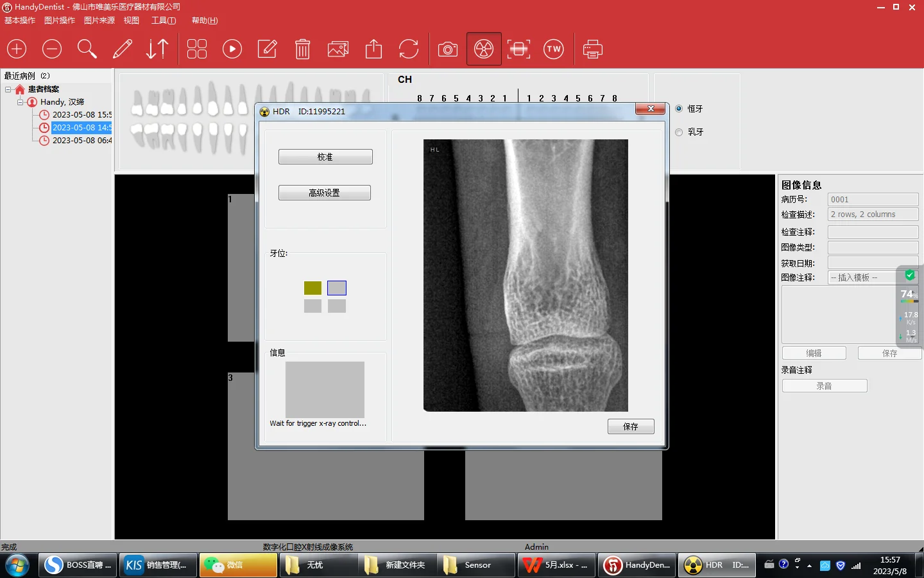The image size is (924, 578).
Task: Click the 编辑 button in 图像信息 panel
Action: point(814,353)
